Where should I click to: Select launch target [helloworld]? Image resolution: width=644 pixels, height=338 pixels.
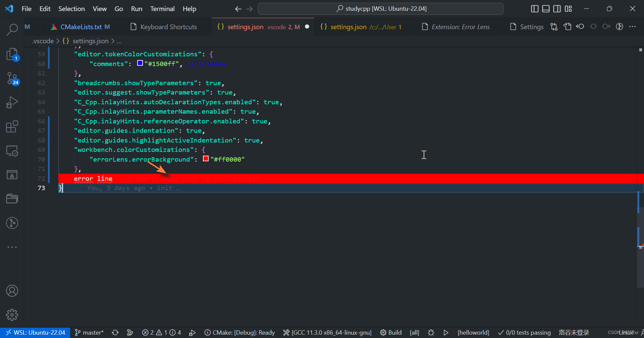pos(473,333)
